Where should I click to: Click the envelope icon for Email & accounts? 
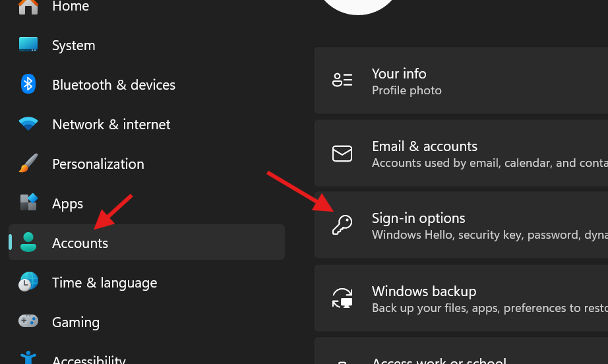(342, 154)
